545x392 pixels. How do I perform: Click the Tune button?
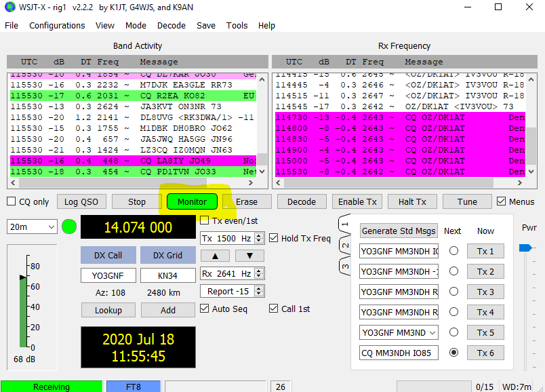click(467, 201)
